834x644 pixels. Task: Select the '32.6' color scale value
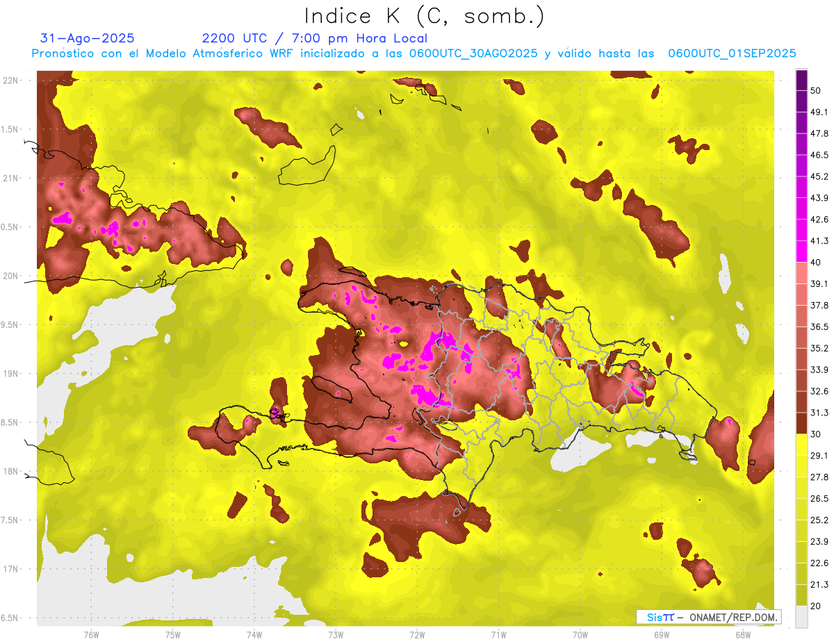coord(819,391)
